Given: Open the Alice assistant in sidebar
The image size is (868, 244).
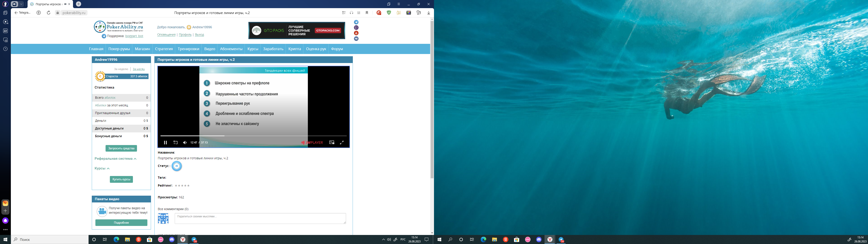Looking at the screenshot, I should (x=5, y=221).
